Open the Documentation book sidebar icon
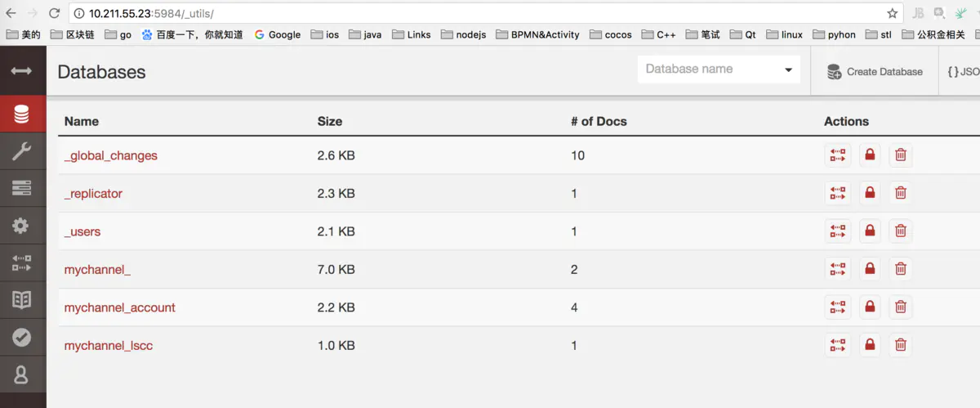Image resolution: width=980 pixels, height=408 pixels. pyautogui.click(x=22, y=300)
